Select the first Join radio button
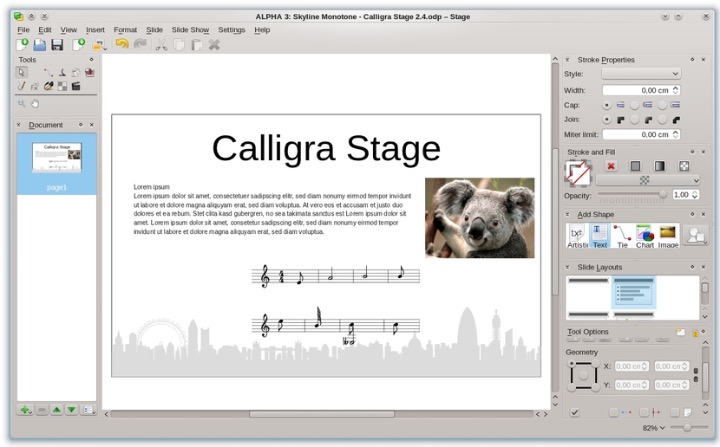 (606, 119)
